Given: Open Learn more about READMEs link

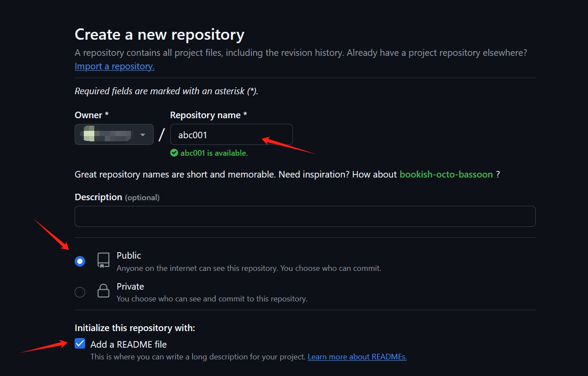Looking at the screenshot, I should tap(357, 357).
